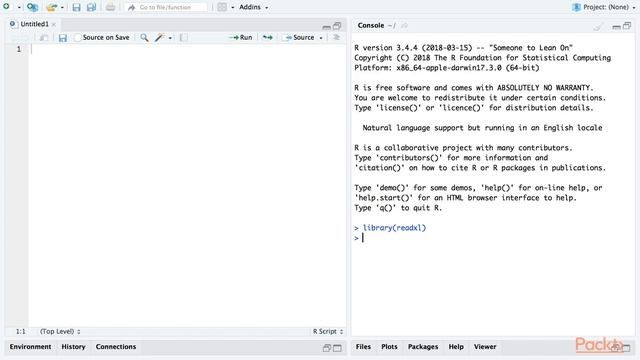Open an existing file with the folder icon
640x360 pixels.
[x=51, y=7]
